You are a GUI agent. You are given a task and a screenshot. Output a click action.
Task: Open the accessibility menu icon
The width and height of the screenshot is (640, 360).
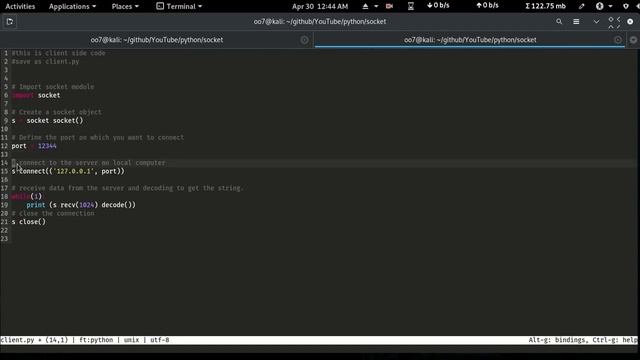tap(600, 6)
